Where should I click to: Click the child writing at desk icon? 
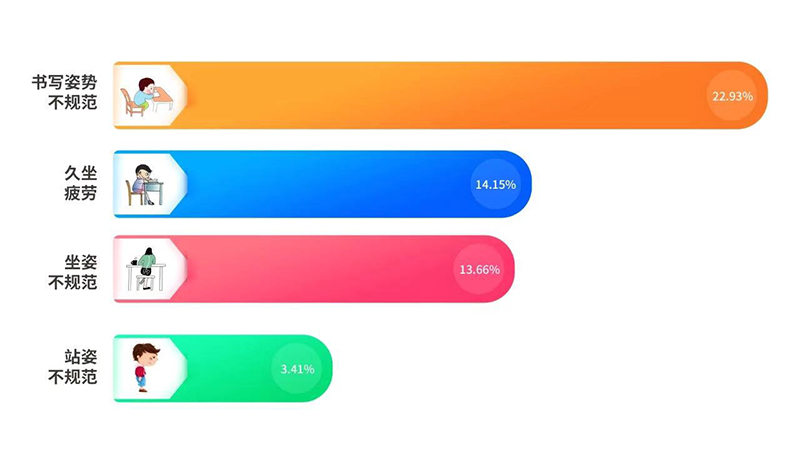[x=146, y=96]
